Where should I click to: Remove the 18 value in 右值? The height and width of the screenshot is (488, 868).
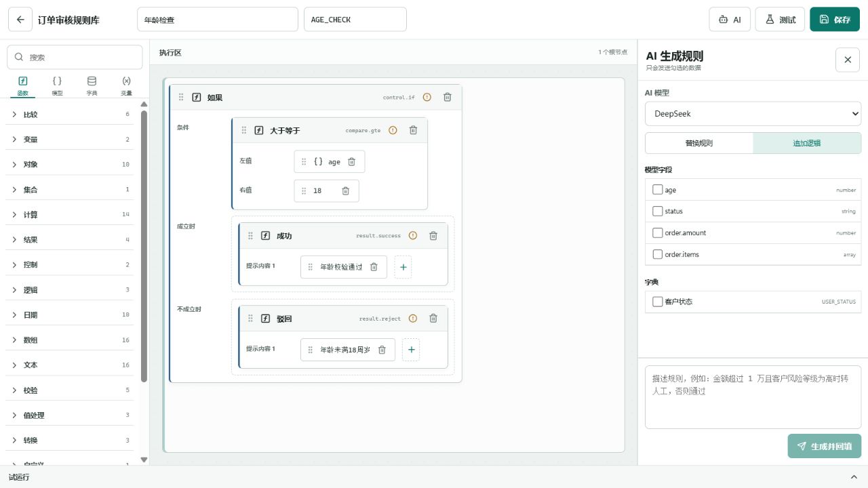coord(345,191)
